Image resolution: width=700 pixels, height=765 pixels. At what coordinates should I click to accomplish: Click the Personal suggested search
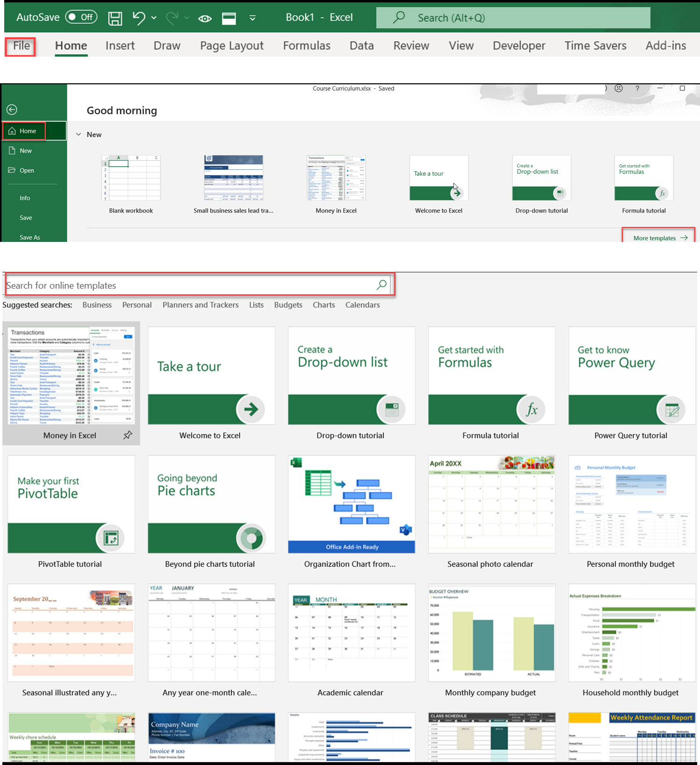click(x=137, y=305)
